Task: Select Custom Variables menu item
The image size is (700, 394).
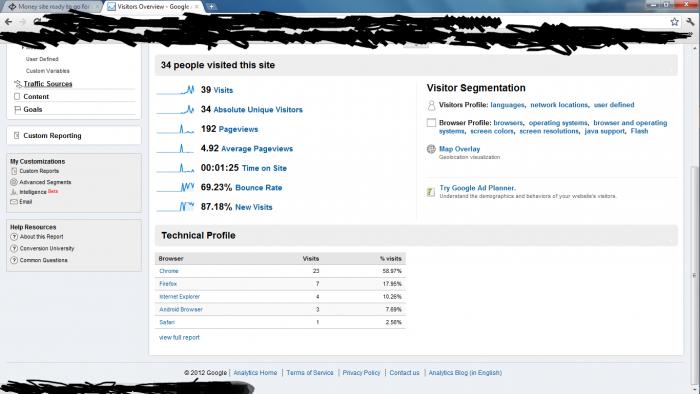Action: pos(47,71)
